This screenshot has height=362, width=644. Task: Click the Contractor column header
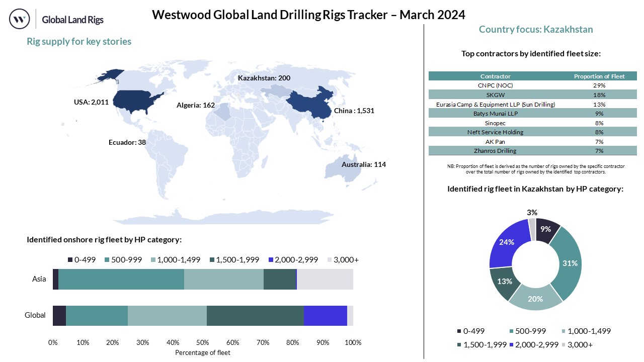pos(495,76)
